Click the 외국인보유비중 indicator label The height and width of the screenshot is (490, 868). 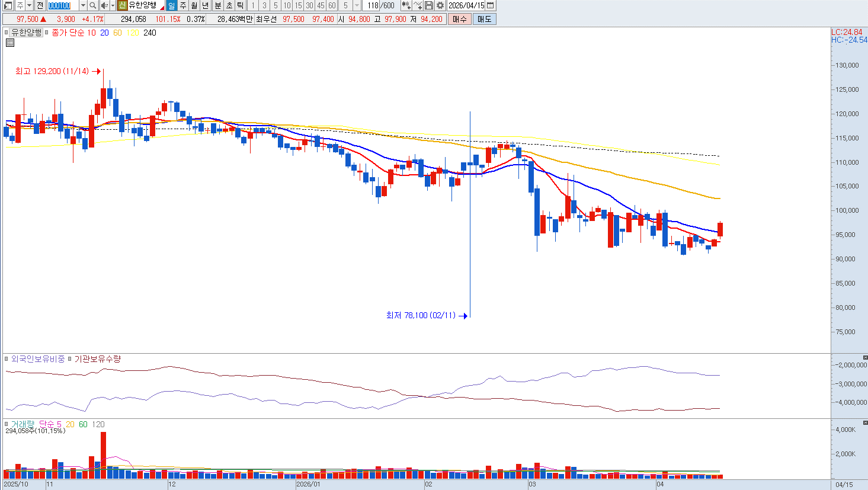click(x=38, y=359)
